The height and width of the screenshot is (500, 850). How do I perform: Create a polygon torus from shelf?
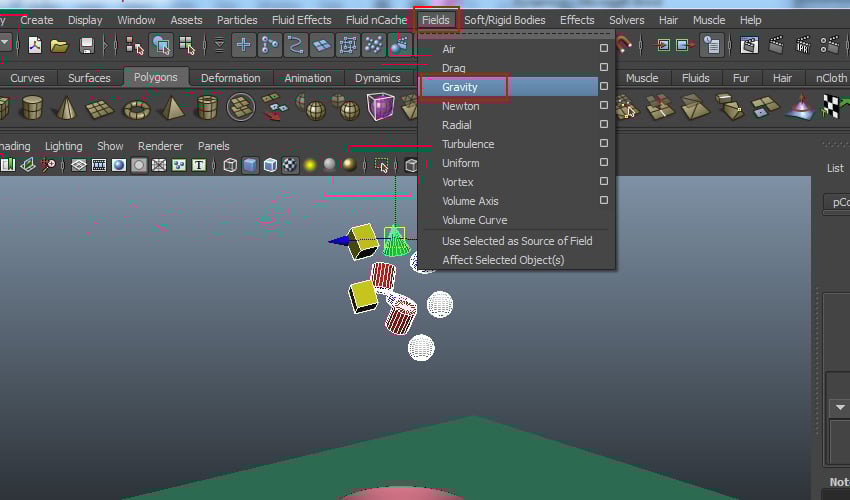coord(137,110)
